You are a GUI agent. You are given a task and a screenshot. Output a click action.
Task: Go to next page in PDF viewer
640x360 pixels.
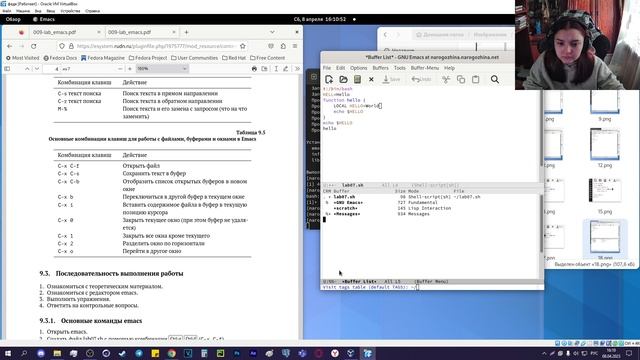click(x=37, y=69)
